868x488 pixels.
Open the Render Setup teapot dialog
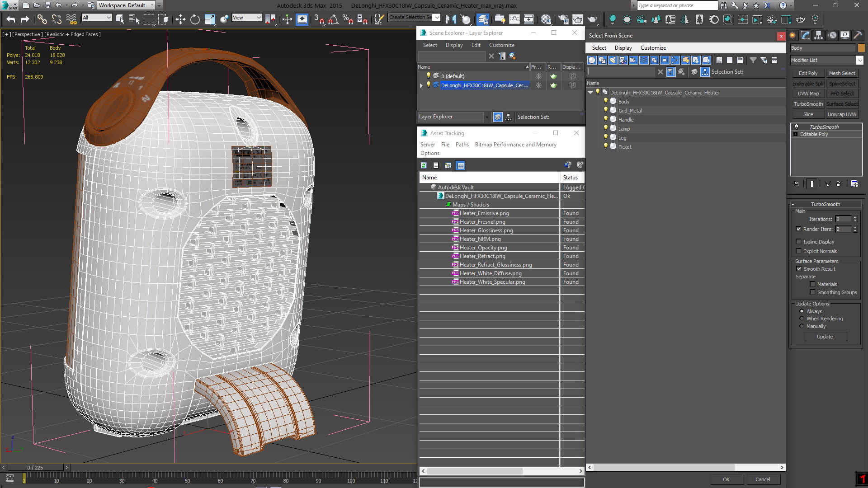click(x=563, y=19)
